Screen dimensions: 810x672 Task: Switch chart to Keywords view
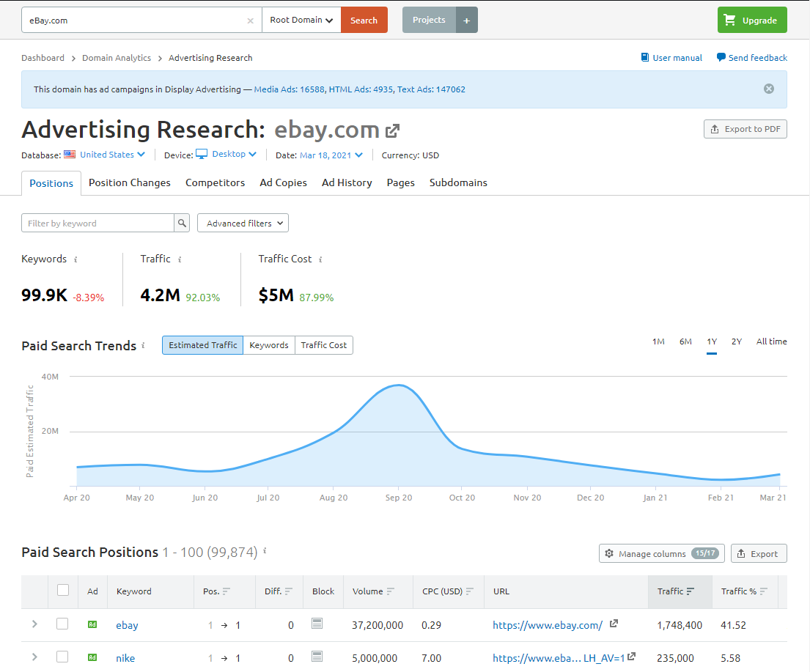click(x=268, y=345)
